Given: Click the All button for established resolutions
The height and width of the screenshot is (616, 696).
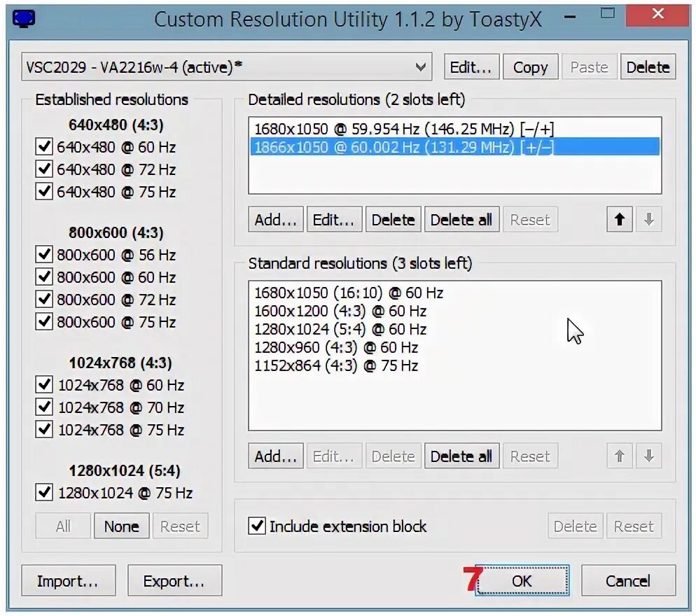Looking at the screenshot, I should (x=63, y=526).
